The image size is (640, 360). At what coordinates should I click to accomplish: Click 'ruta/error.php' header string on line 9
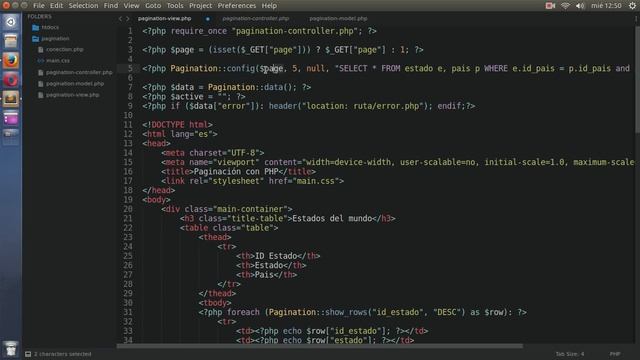(x=386, y=106)
